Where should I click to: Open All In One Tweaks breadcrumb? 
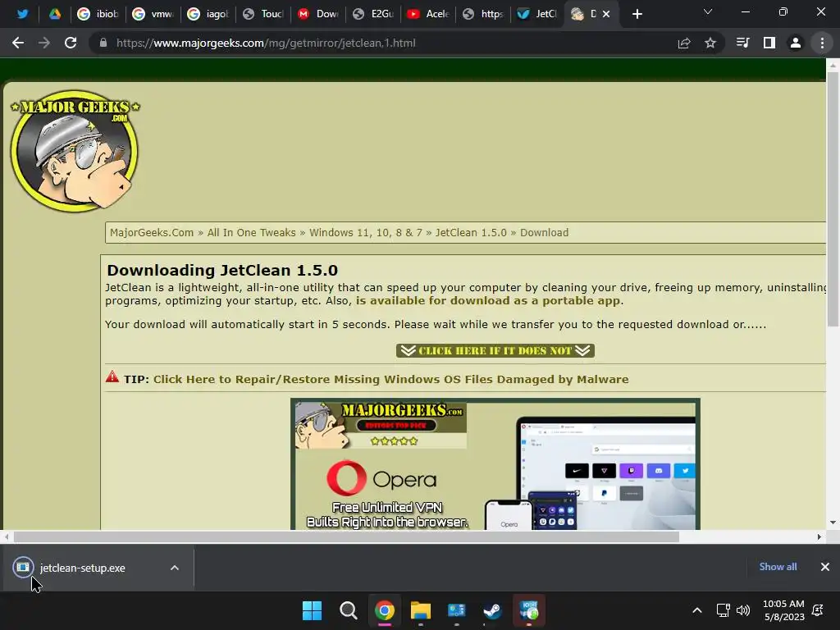pos(251,232)
